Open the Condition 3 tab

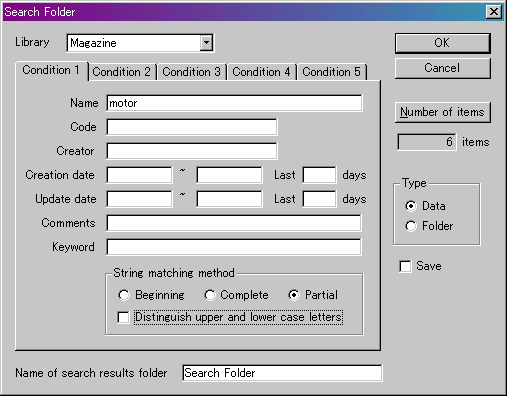pyautogui.click(x=191, y=72)
